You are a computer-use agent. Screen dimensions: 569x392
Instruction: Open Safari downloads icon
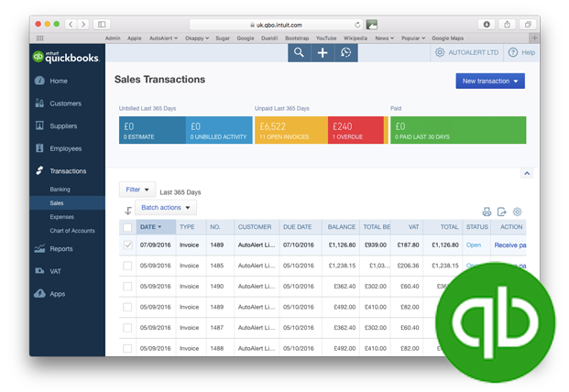click(487, 25)
